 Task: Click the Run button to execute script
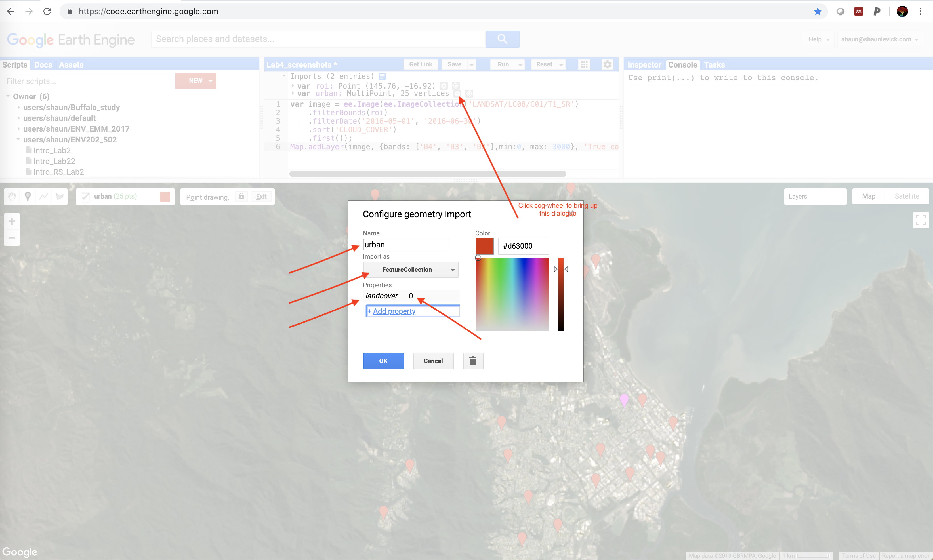[x=503, y=65]
